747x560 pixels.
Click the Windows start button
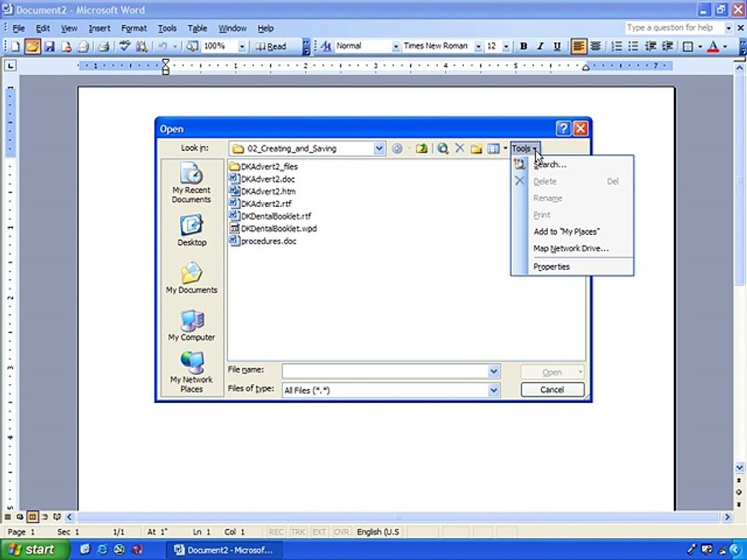(34, 550)
